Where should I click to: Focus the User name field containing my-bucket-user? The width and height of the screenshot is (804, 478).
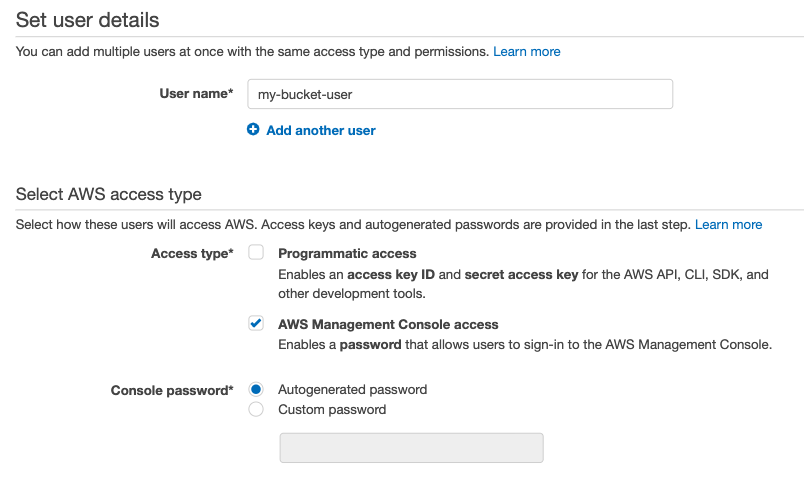coord(460,94)
